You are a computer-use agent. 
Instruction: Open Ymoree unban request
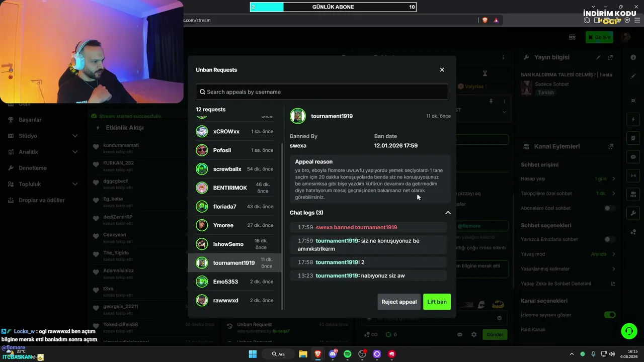tap(234, 225)
